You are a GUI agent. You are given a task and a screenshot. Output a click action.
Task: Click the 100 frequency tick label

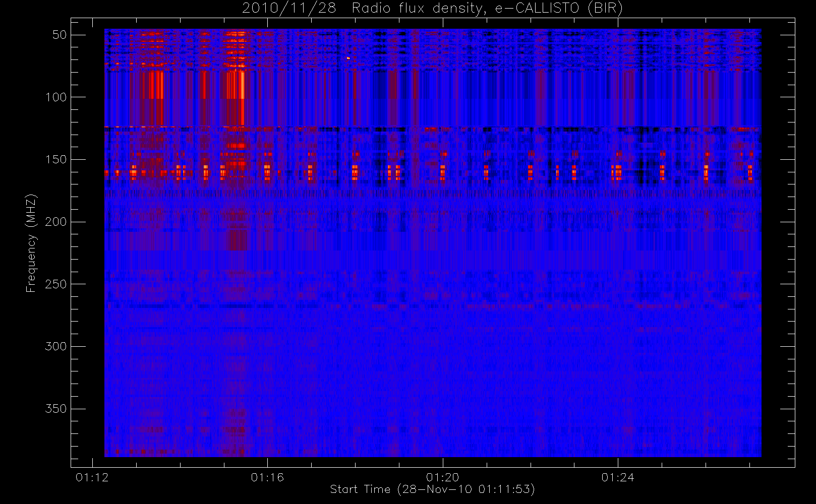click(56, 97)
